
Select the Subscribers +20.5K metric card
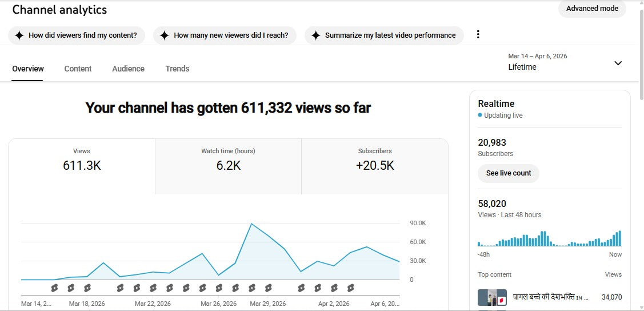point(375,166)
